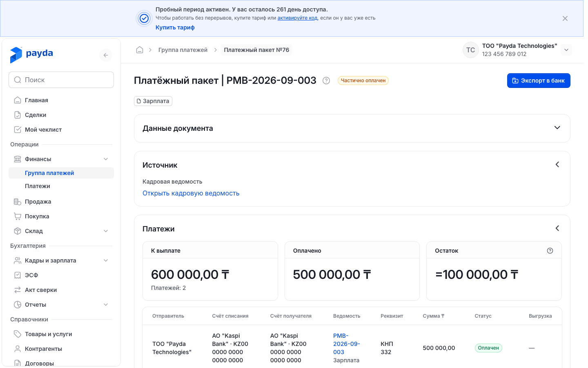Collapse the sidebar with the arrow button
This screenshot has width=588, height=368.
pos(106,55)
